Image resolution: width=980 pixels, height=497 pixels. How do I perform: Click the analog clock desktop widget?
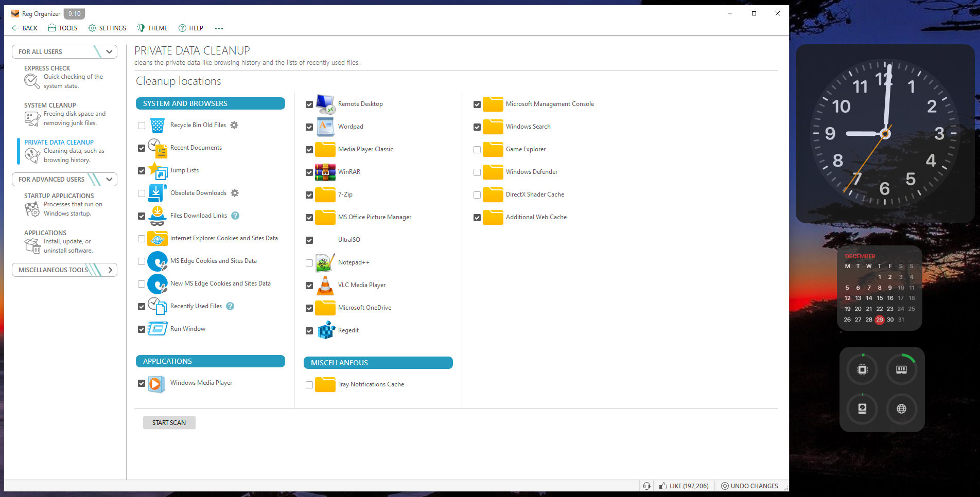point(885,134)
